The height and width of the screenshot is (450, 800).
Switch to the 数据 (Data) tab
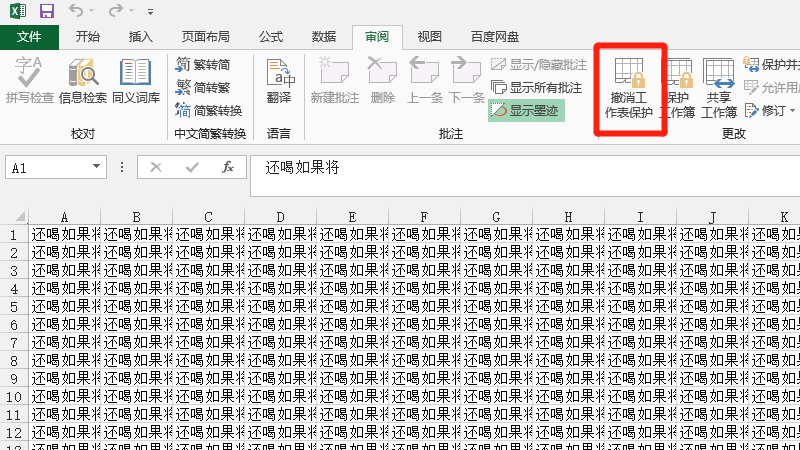(x=323, y=37)
